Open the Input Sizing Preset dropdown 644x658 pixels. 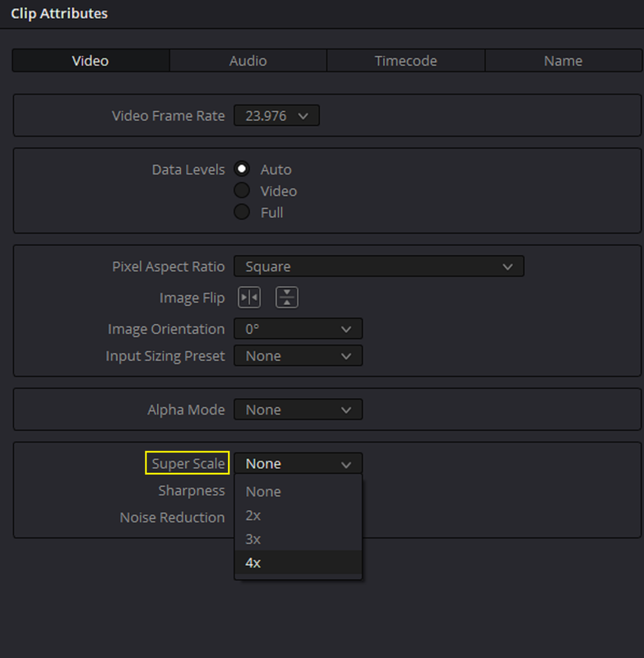(298, 356)
